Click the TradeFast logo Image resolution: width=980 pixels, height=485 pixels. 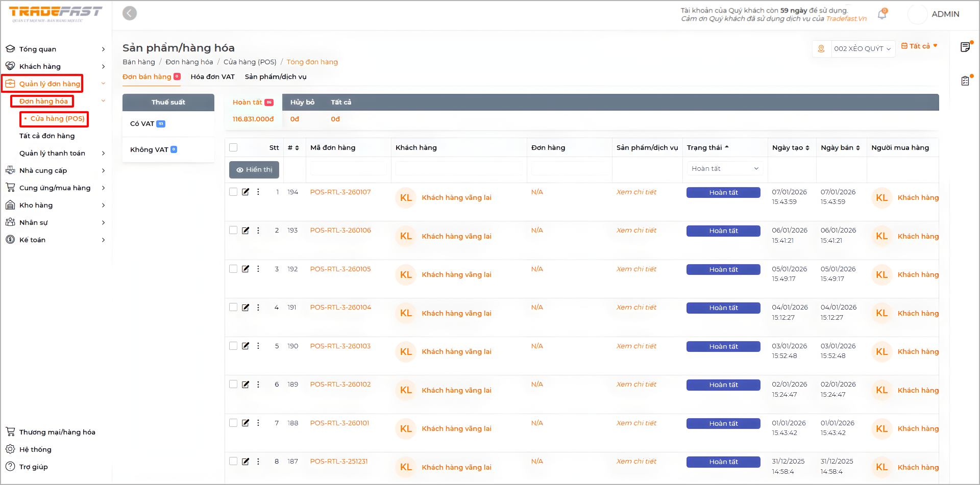[x=55, y=14]
